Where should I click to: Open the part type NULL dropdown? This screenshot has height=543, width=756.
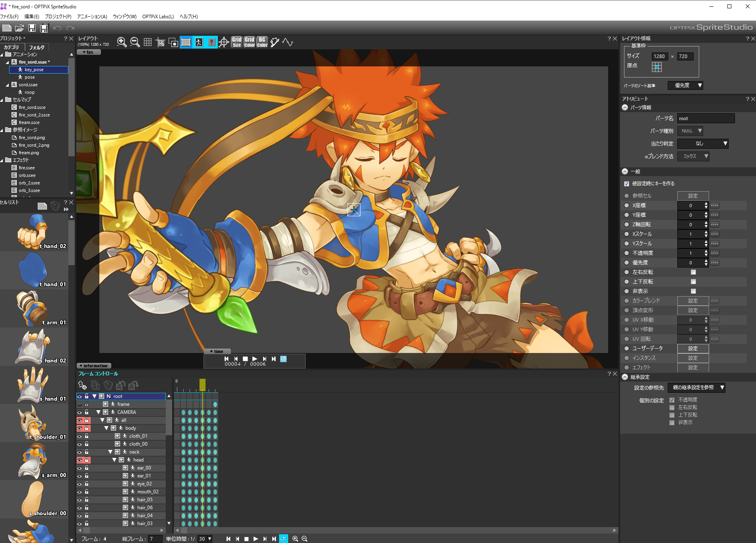(690, 131)
